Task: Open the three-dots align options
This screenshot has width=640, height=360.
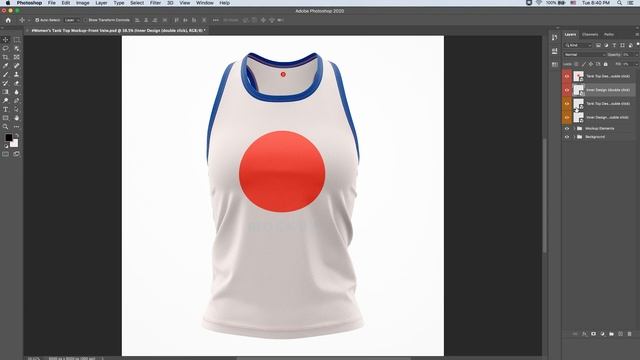Action: pyautogui.click(x=216, y=20)
